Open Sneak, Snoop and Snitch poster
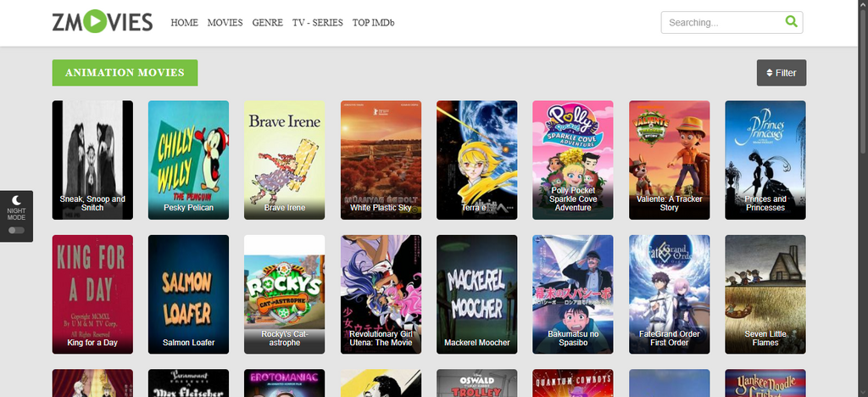This screenshot has height=397, width=868. 92,160
